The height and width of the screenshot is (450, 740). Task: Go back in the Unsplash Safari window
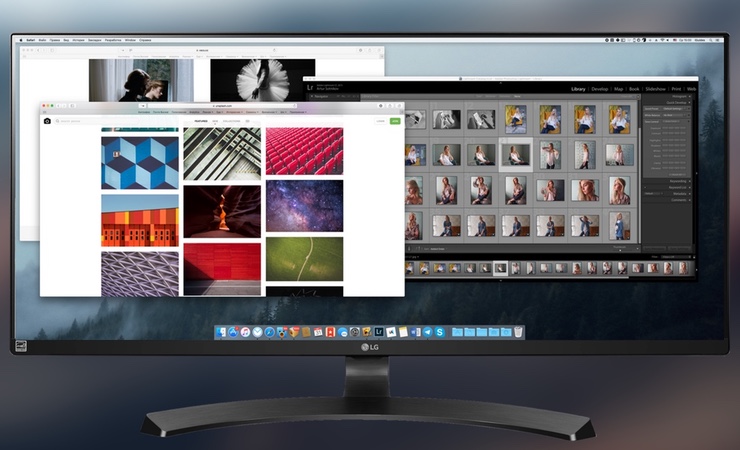pos(59,106)
